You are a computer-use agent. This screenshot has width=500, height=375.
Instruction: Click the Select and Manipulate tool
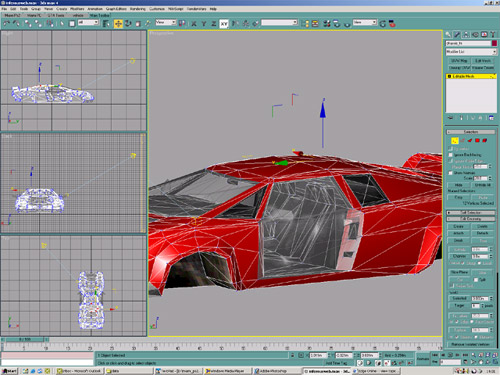click(148, 23)
